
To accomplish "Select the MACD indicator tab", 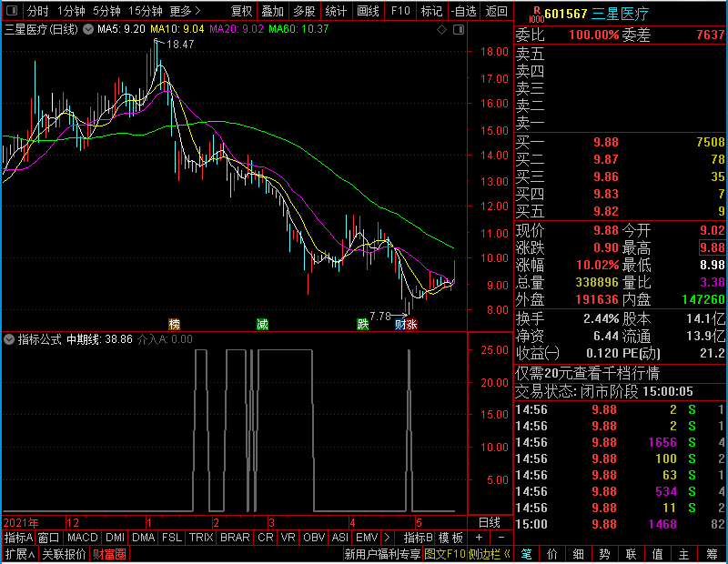I will point(83,538).
